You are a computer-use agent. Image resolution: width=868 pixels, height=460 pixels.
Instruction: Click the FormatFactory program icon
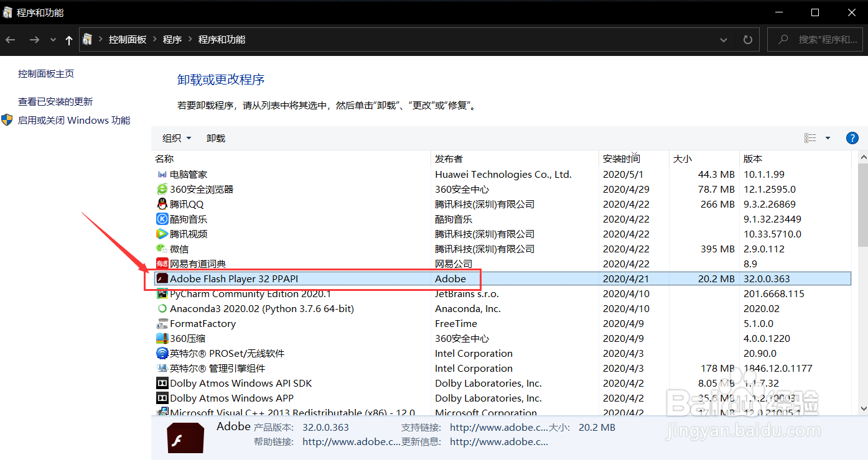tap(162, 324)
